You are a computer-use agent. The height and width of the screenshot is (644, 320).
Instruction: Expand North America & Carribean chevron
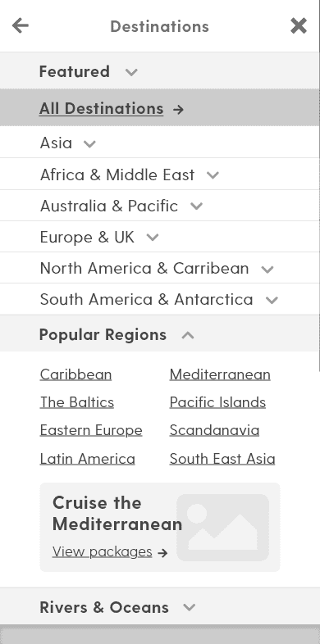point(267,270)
